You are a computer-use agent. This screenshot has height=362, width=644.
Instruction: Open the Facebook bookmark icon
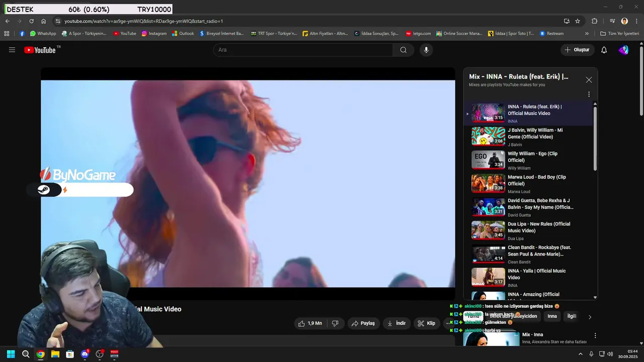tap(22, 34)
